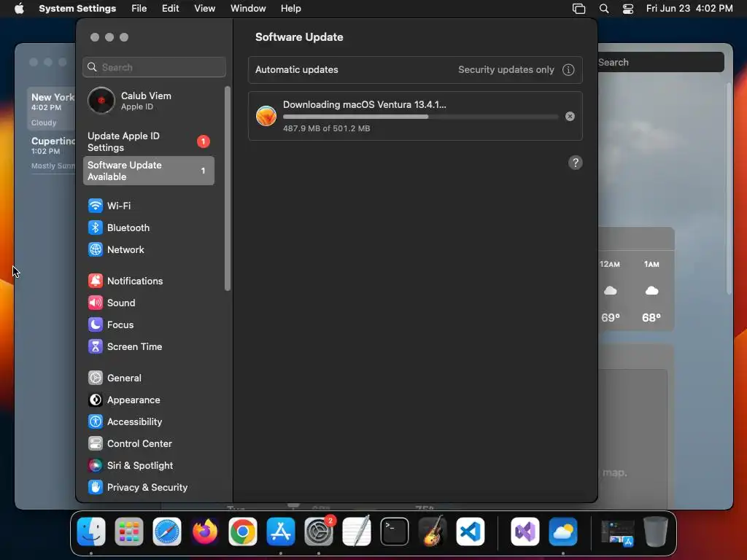Image resolution: width=747 pixels, height=560 pixels.
Task: Launch Google Chrome from the Dock
Action: tap(243, 532)
